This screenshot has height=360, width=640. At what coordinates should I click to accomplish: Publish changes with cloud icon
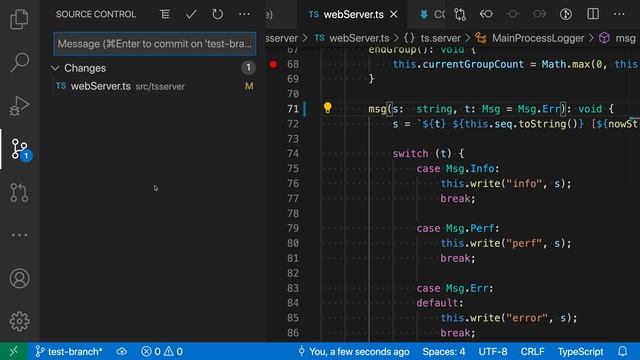pyautogui.click(x=122, y=351)
